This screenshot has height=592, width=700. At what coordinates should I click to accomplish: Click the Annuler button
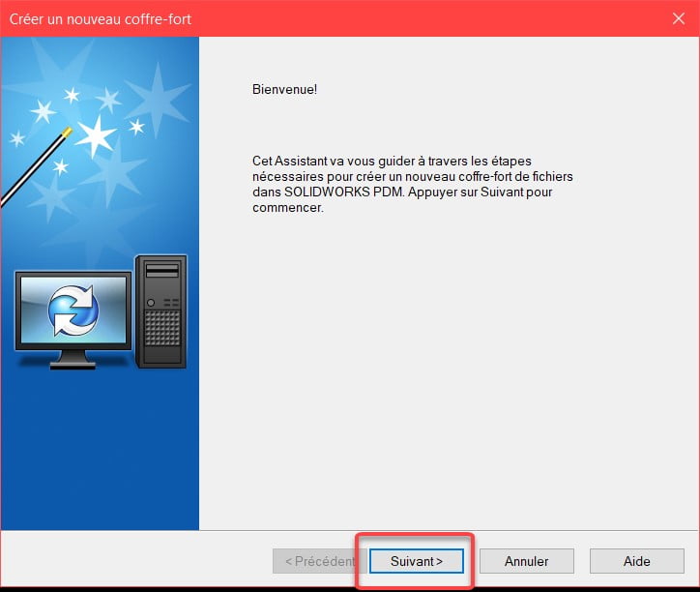click(x=526, y=561)
